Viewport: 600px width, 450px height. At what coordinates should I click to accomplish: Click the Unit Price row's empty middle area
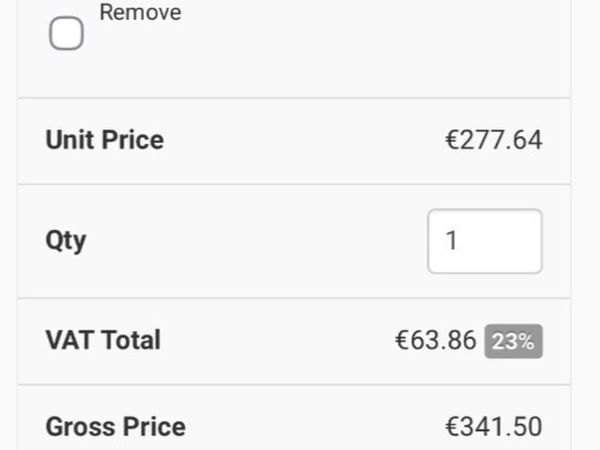tap(300, 140)
